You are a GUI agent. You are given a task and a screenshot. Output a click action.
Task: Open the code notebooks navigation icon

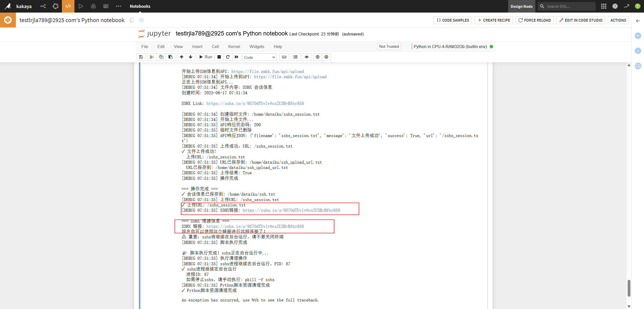coord(68,6)
